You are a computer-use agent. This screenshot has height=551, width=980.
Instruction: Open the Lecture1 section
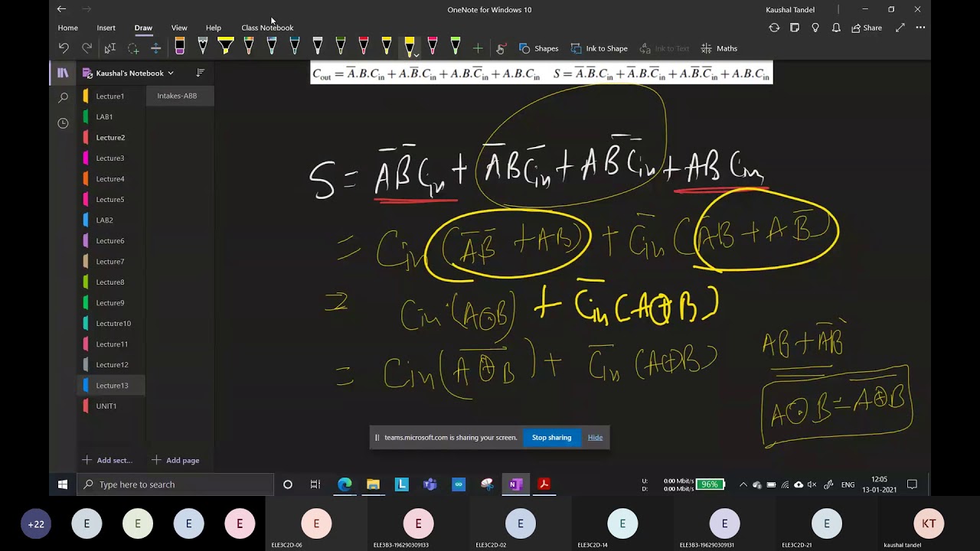pos(110,96)
